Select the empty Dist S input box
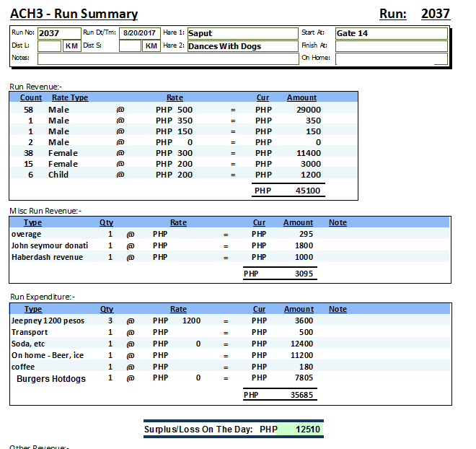 point(130,46)
